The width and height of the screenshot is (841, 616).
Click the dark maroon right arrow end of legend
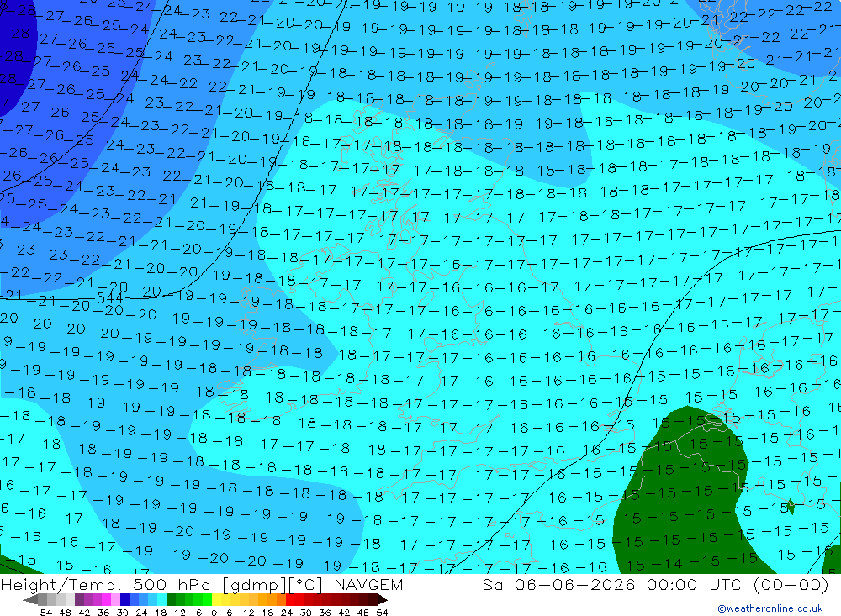coord(383,600)
